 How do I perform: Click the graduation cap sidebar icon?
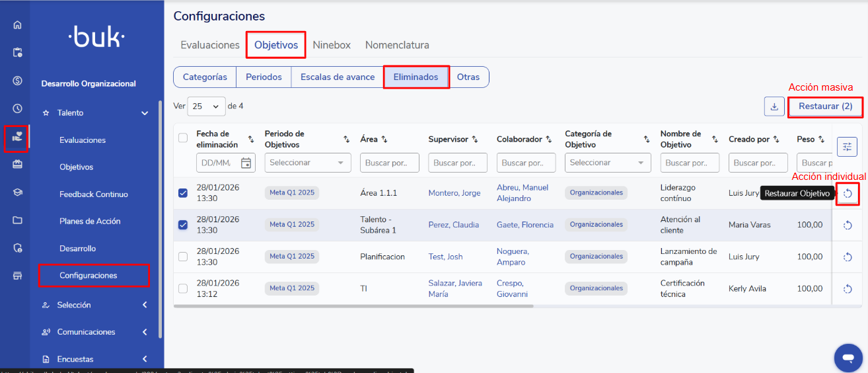click(x=17, y=192)
